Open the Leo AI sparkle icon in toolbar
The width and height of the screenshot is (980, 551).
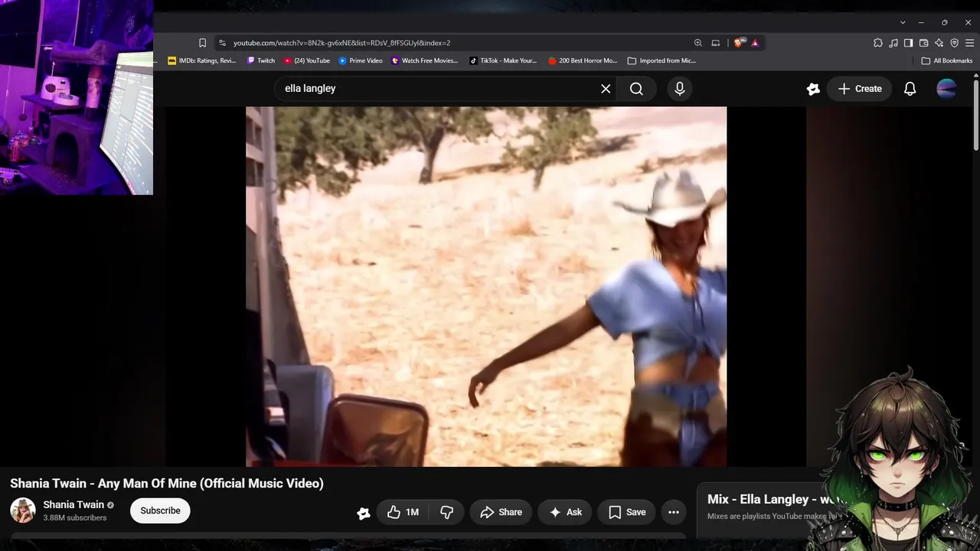point(939,43)
